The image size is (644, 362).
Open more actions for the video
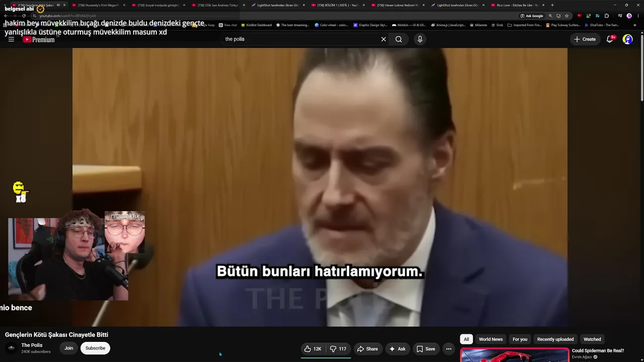point(449,349)
